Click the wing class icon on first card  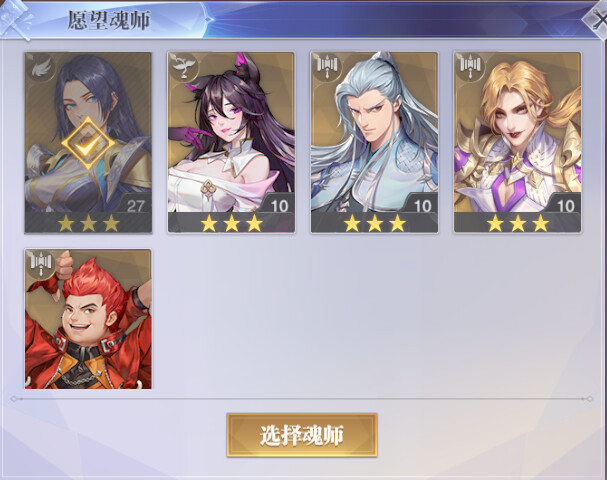pyautogui.click(x=41, y=68)
